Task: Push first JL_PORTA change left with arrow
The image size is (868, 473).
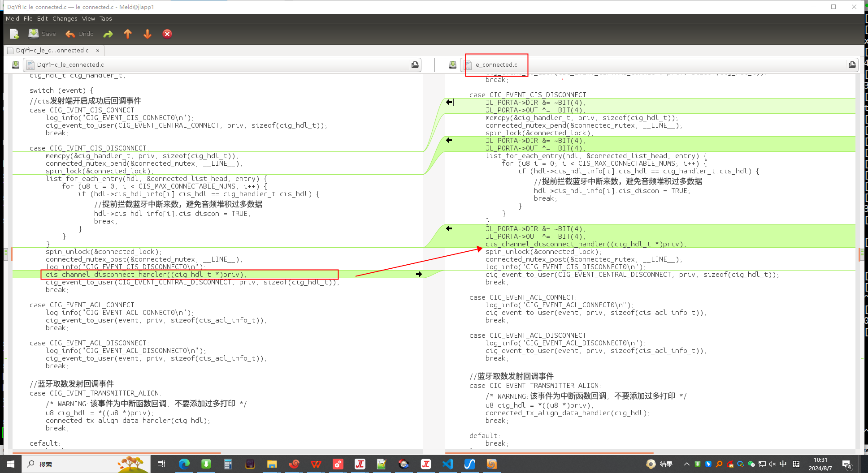Action: (449, 102)
